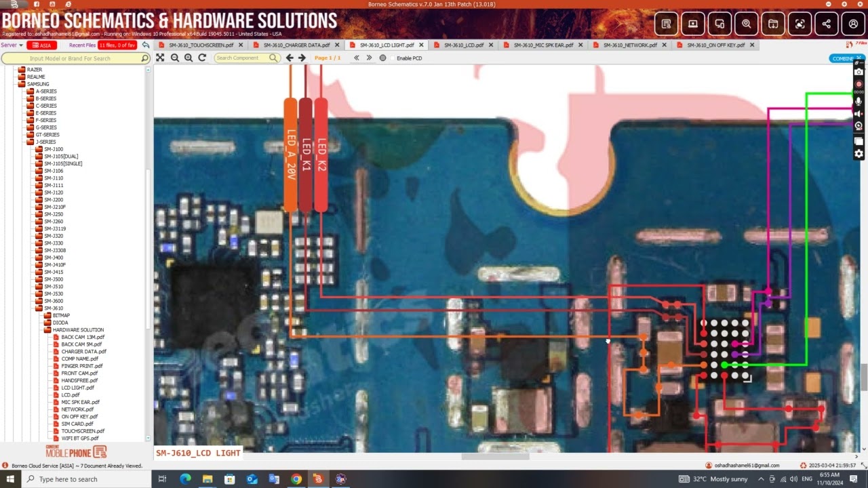Go to the previous view with left arrow
The image size is (868, 488).
click(290, 58)
